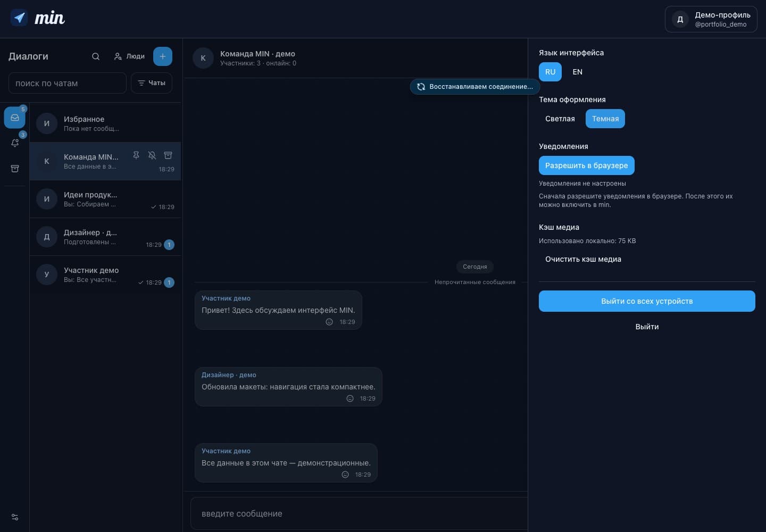Focus the поиск по чатам field

[68, 83]
